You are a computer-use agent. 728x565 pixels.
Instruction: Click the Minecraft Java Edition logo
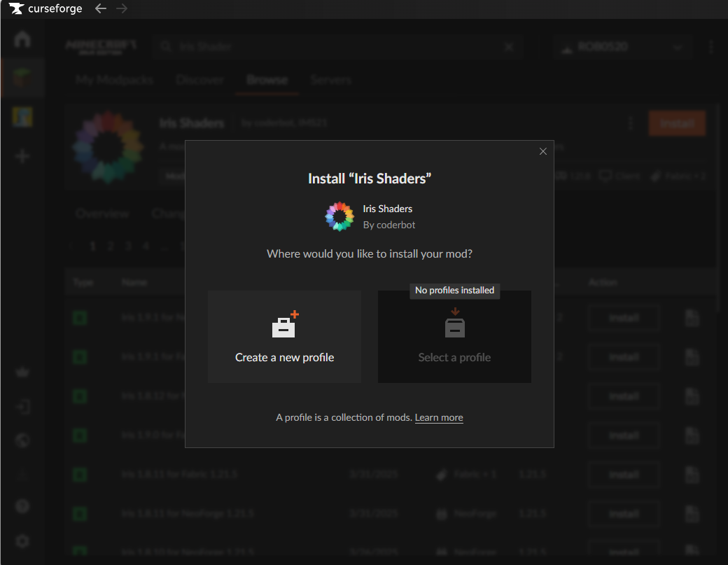tap(101, 47)
